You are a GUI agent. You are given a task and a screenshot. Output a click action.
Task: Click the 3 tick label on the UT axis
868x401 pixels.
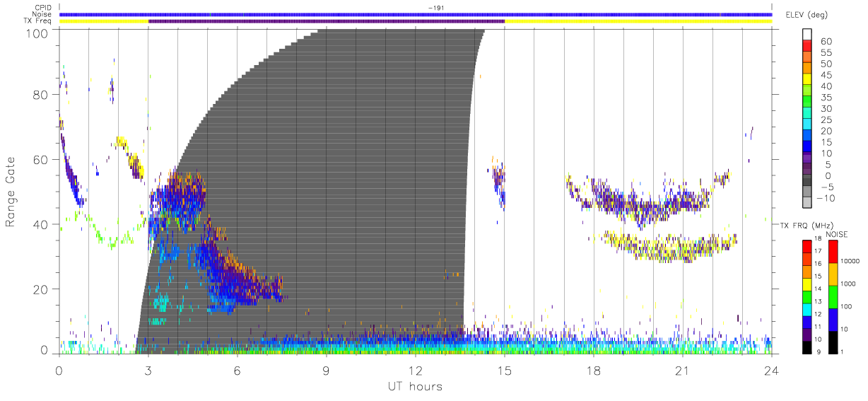click(148, 370)
